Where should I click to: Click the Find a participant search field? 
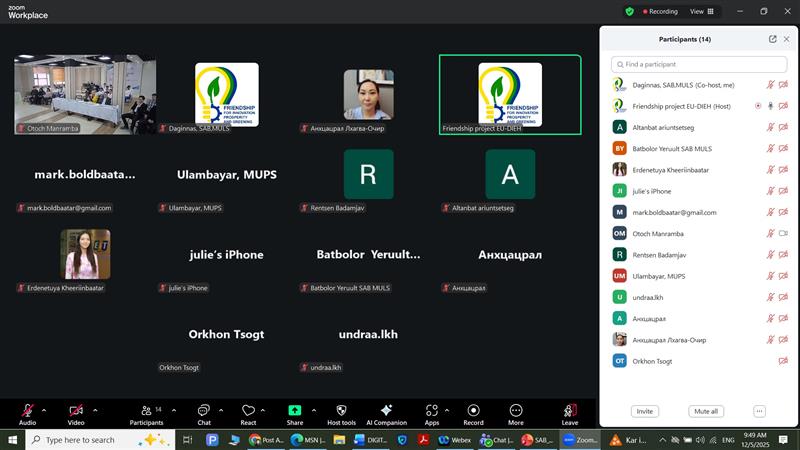coord(698,64)
